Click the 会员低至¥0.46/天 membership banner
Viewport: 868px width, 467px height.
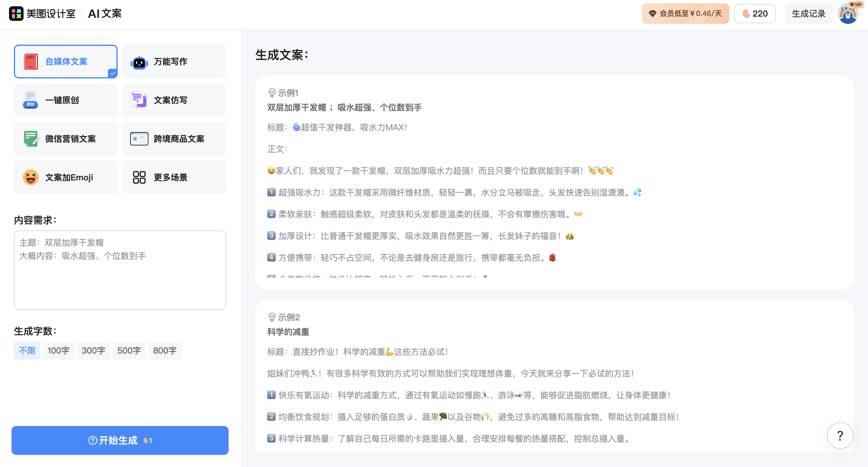685,14
